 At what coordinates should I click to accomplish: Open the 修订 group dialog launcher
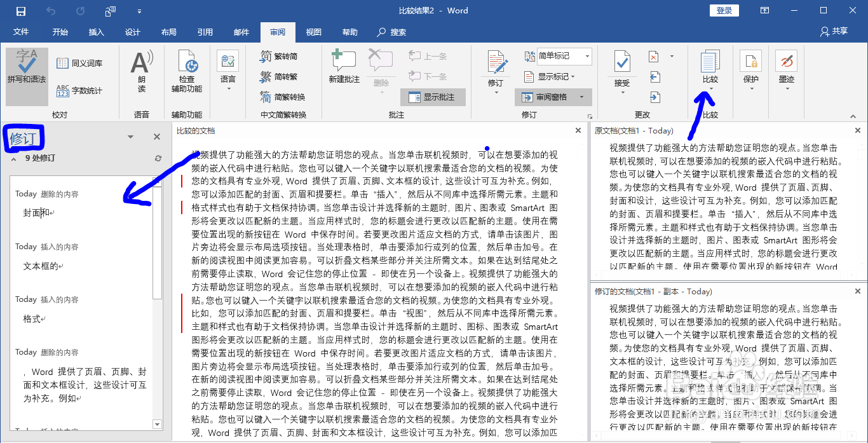590,116
